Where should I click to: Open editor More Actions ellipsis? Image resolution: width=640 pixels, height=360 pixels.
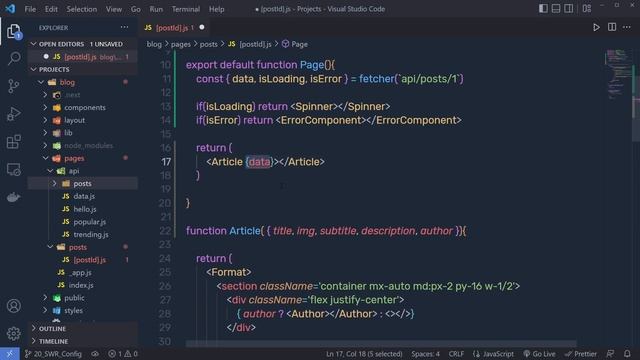[627, 27]
